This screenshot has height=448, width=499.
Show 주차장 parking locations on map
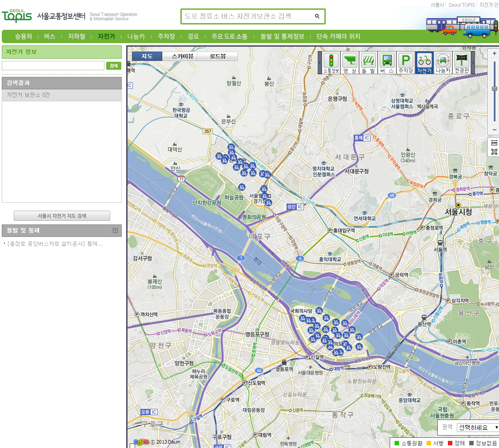405,62
